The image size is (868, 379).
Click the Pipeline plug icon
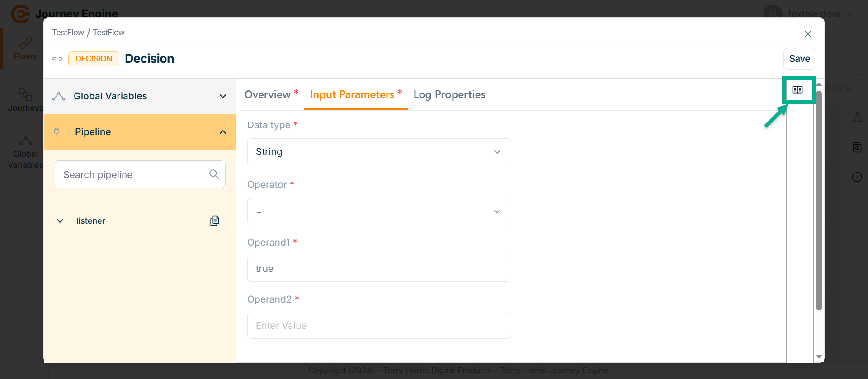pos(57,132)
